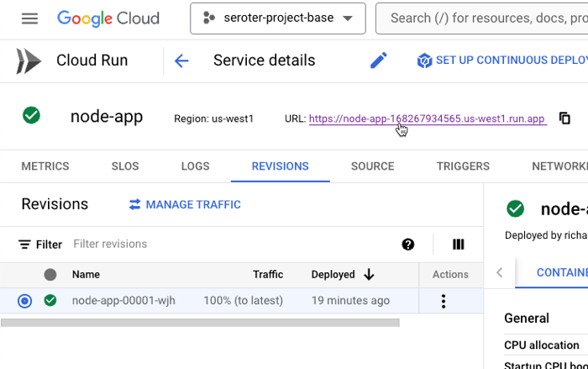Sort revisions by Deployed column arrow
Image resolution: width=588 pixels, height=369 pixels.
click(x=369, y=275)
